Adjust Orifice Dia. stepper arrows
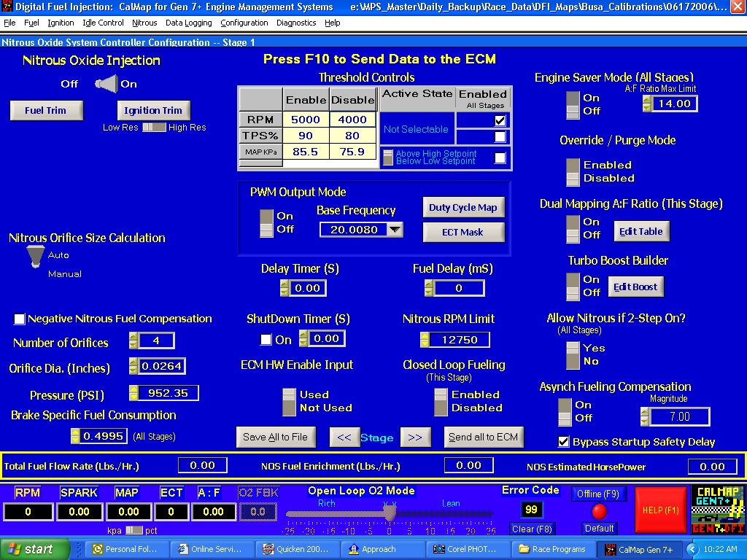The image size is (747, 560). 133,366
